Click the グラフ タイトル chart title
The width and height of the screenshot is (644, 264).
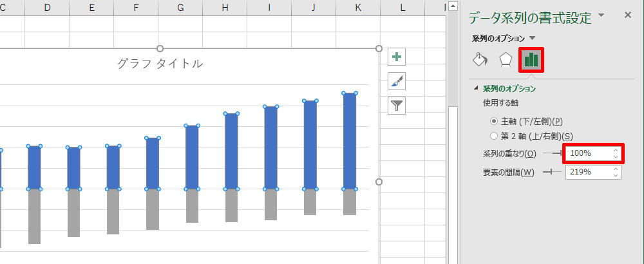160,64
